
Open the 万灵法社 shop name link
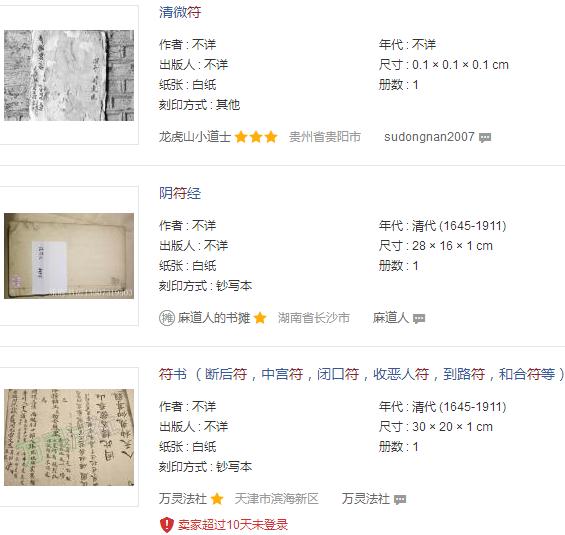183,499
